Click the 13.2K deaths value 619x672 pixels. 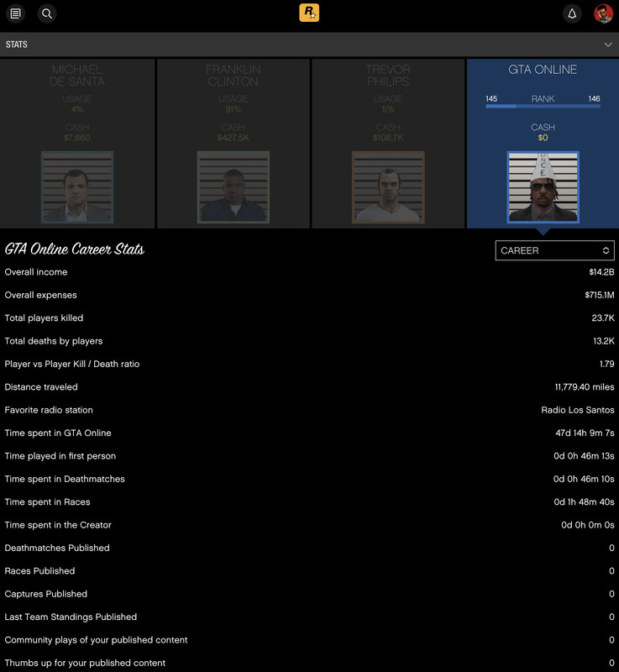604,341
